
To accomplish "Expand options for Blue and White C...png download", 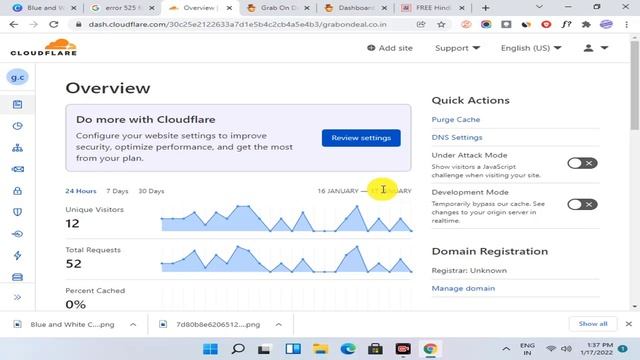I will pos(133,324).
